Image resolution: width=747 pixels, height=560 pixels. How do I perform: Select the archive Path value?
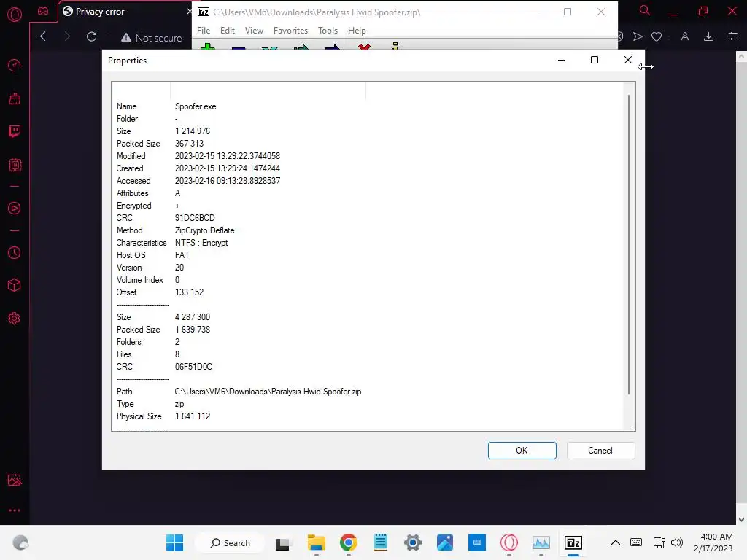pyautogui.click(x=268, y=392)
